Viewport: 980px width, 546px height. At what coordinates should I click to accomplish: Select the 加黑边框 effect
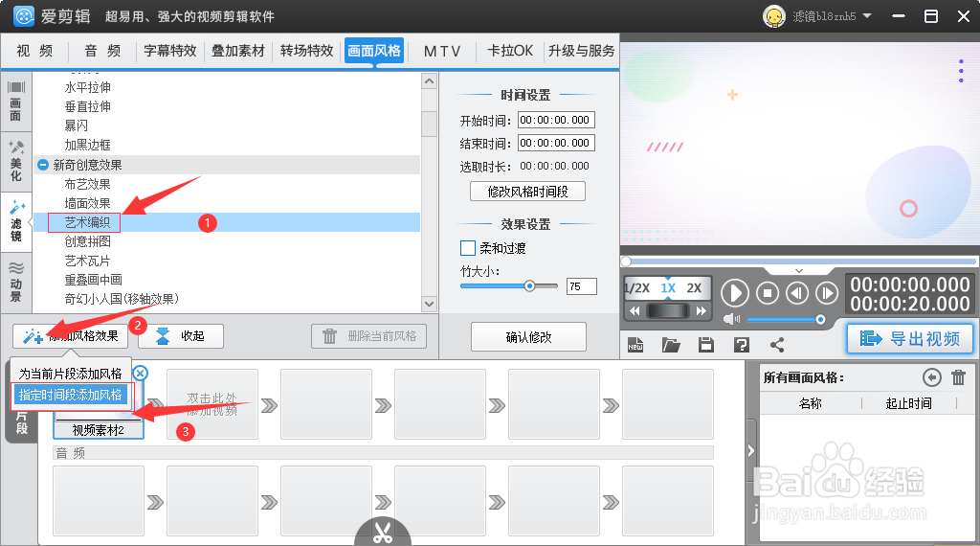pyautogui.click(x=87, y=145)
